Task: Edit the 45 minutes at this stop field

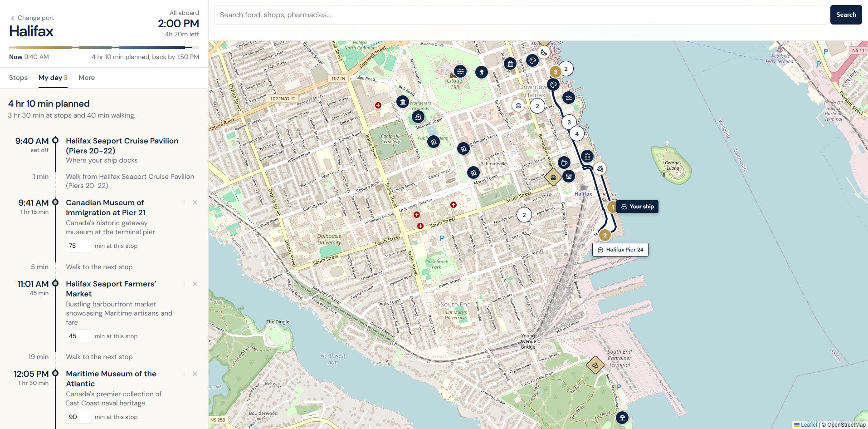Action: coord(79,336)
